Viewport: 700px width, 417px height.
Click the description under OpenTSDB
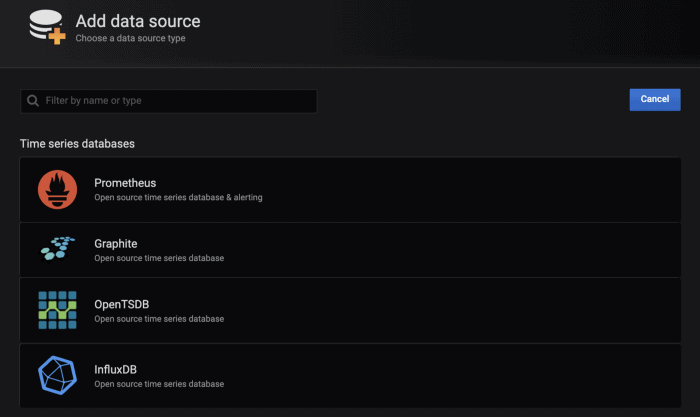click(x=159, y=319)
